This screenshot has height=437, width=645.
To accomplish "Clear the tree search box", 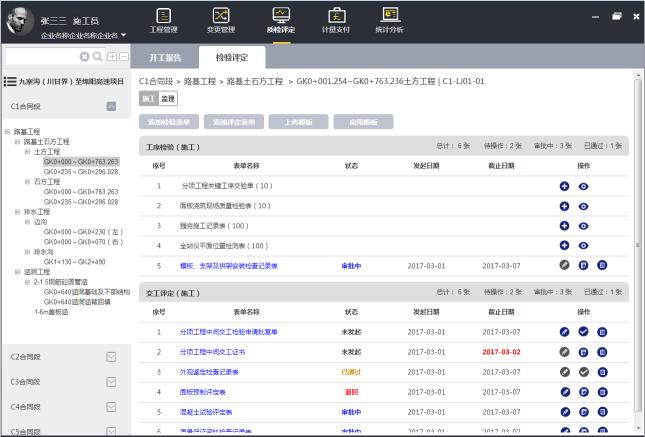I will point(84,57).
